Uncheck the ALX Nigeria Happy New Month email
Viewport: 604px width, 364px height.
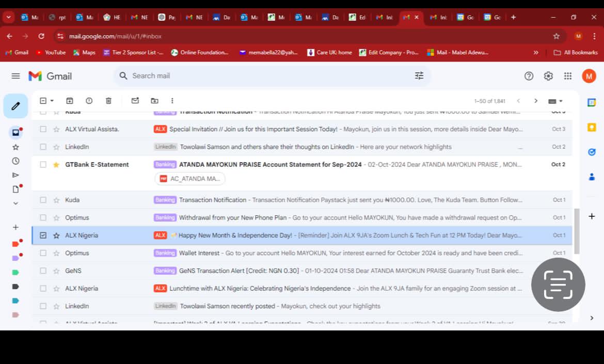click(x=43, y=235)
